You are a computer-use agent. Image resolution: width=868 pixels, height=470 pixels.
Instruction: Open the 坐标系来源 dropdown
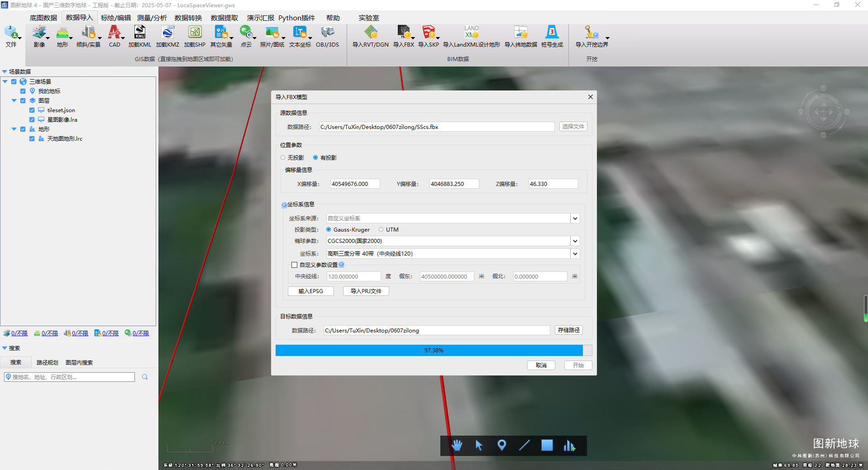coord(575,218)
